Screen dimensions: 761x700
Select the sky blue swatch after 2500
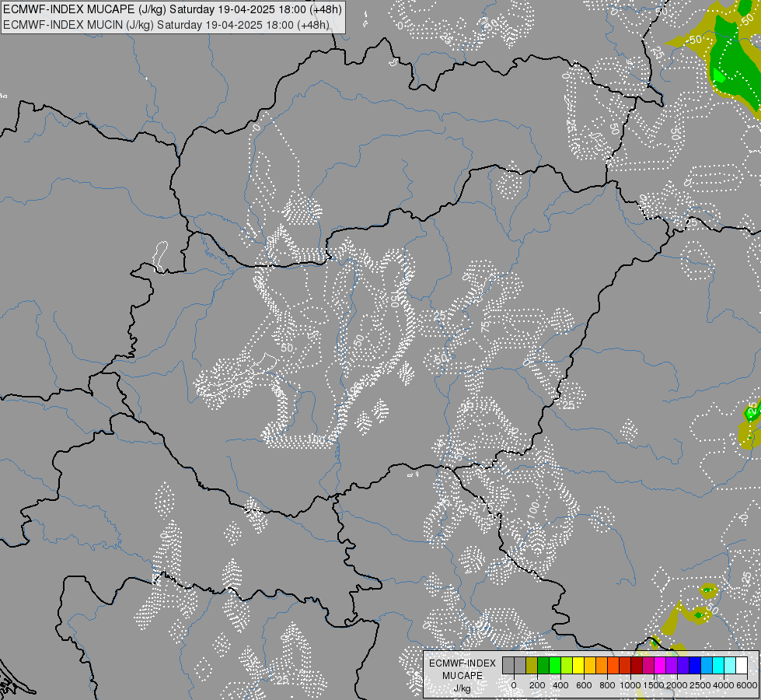coord(706,665)
